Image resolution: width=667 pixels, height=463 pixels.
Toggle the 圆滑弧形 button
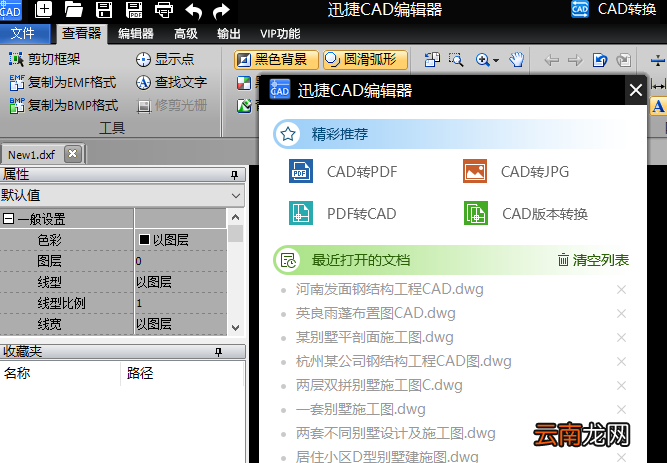(x=365, y=60)
